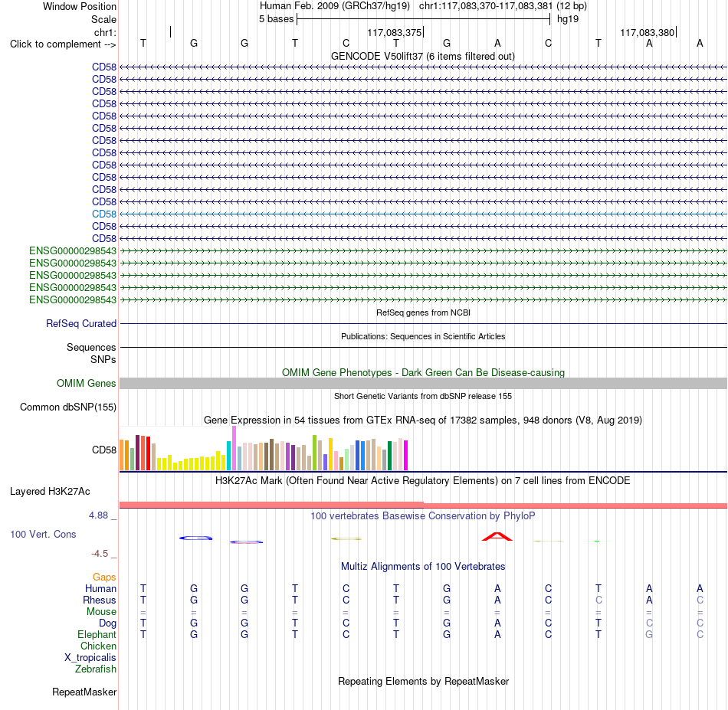728x710 pixels.
Task: Open 'Publications: Sequences in Scientific Articles' title
Action: click(x=423, y=336)
